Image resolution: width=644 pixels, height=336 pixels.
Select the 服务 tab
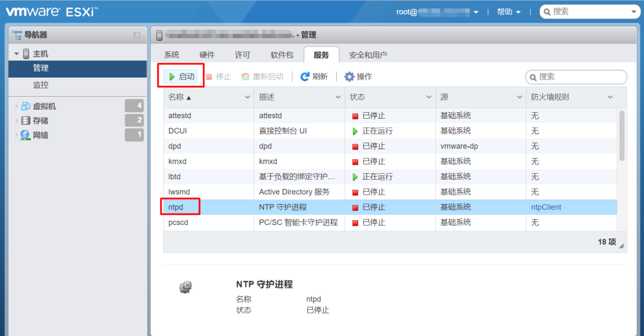(321, 55)
